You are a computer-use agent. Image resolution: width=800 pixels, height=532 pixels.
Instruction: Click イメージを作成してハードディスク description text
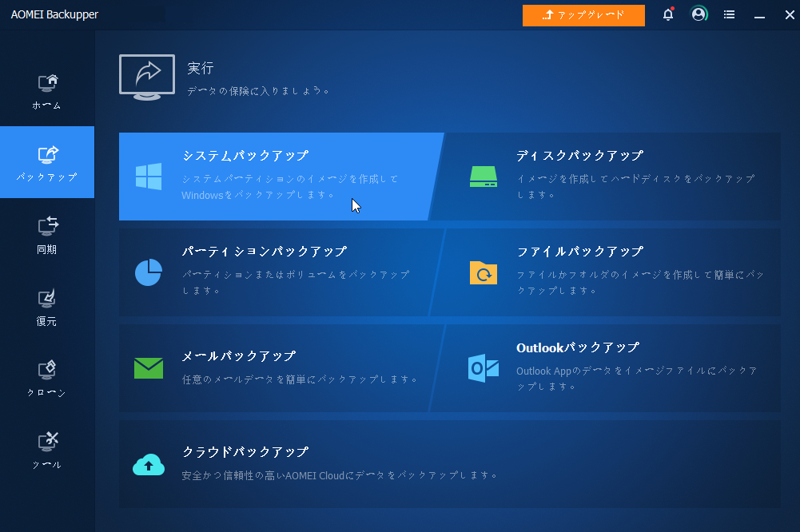pyautogui.click(x=635, y=187)
